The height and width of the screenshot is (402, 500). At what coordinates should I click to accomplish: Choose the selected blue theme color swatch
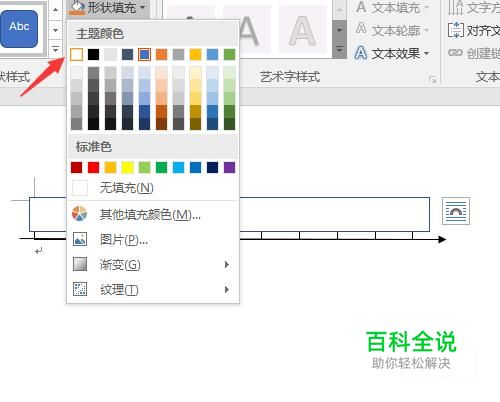[x=144, y=54]
